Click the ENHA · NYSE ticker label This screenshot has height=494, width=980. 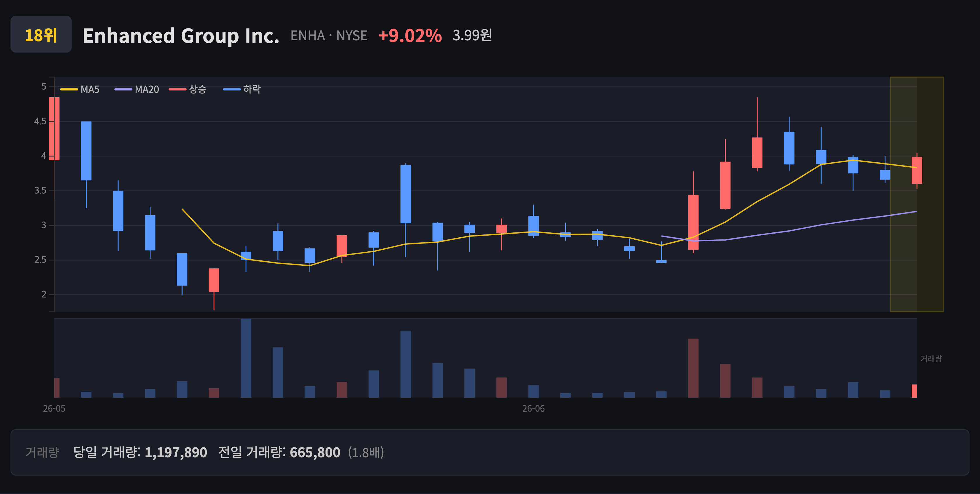(x=329, y=35)
